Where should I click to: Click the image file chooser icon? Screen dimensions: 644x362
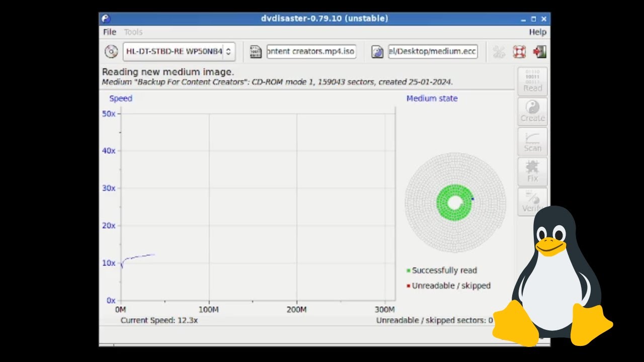(x=256, y=51)
